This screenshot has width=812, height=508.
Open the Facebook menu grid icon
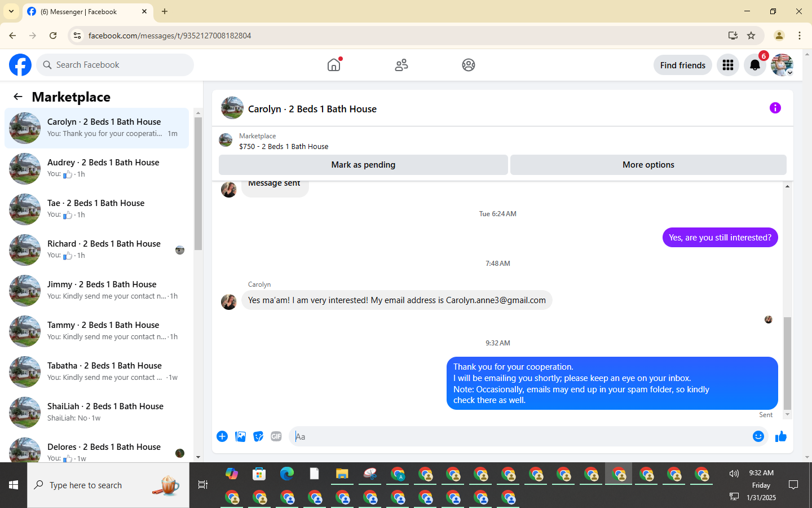pos(728,65)
